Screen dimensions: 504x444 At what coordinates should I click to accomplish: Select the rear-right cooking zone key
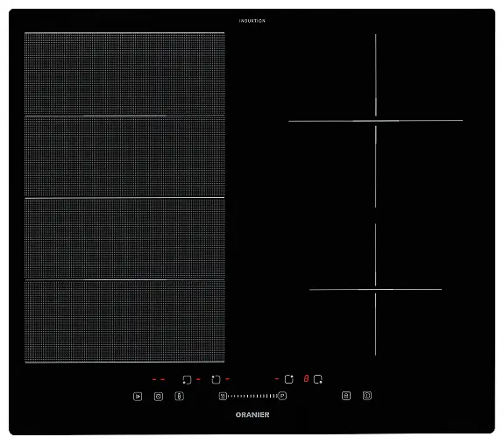tap(289, 379)
